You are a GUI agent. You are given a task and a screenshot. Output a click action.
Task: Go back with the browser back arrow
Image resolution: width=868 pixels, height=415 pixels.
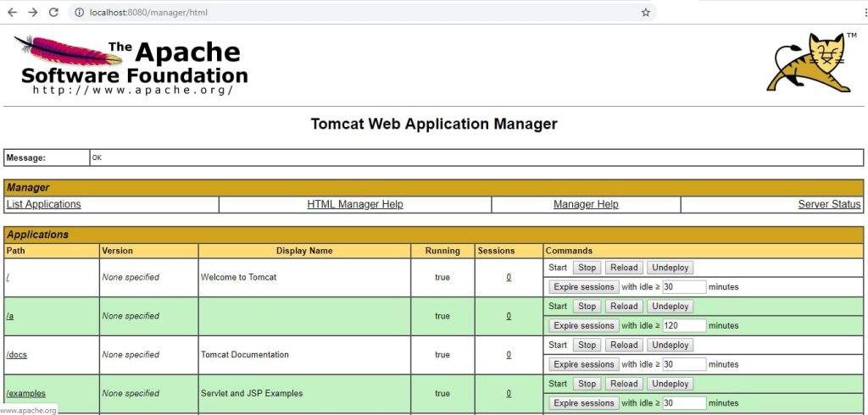pyautogui.click(x=12, y=12)
